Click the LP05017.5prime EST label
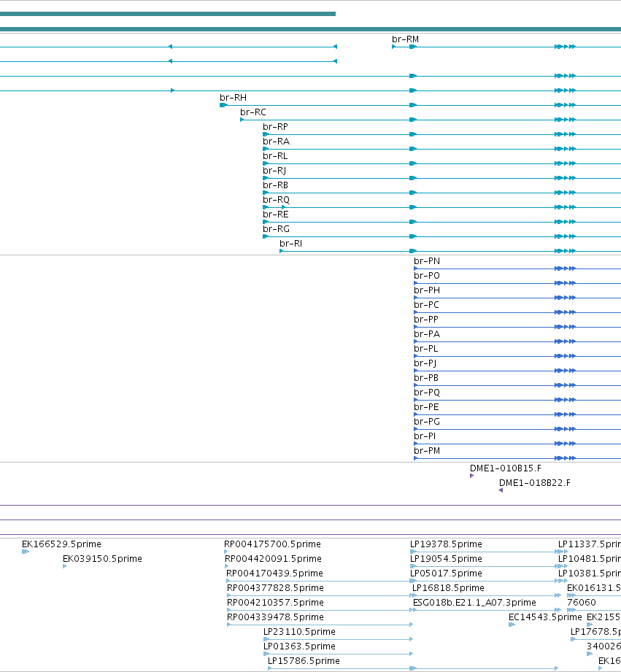The height and width of the screenshot is (672, 621). [x=446, y=573]
